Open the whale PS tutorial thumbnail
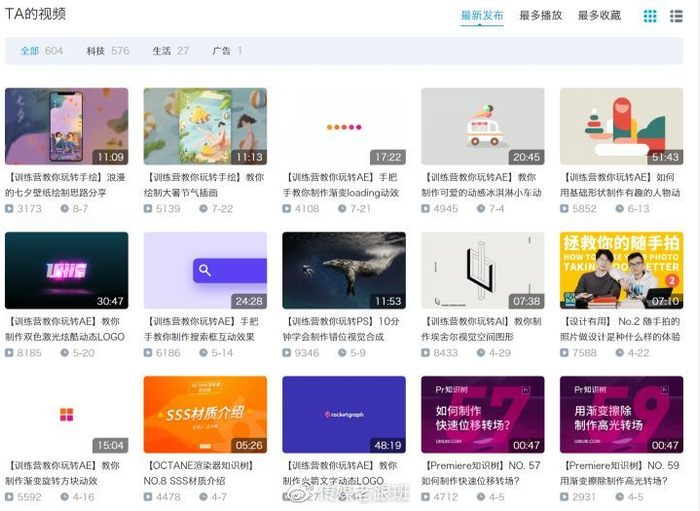This screenshot has width=700, height=511. [x=343, y=270]
